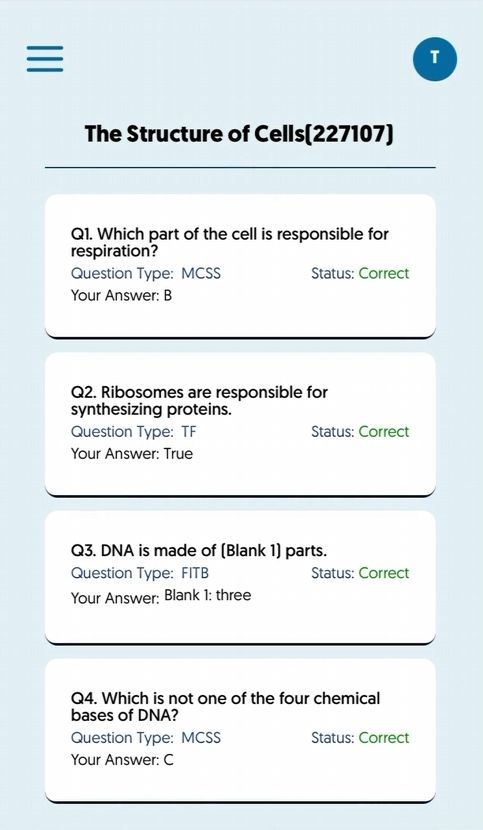This screenshot has height=830, width=483.
Task: Click the Q2 ribosomes question text
Action: tap(199, 401)
